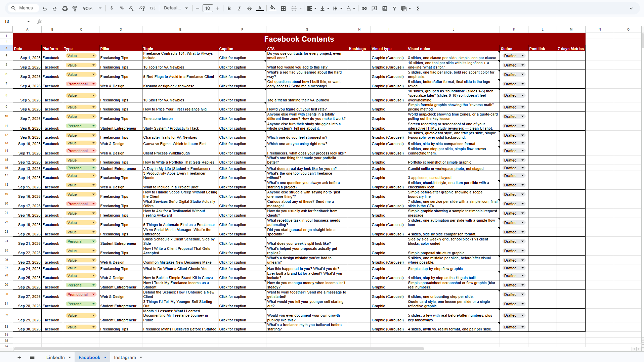Select column J header
Viewport: 644px width, 362px height.
point(453,30)
